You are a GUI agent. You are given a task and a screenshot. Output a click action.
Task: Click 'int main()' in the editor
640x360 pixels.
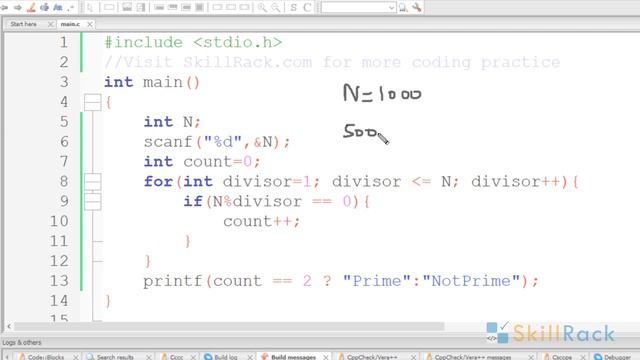152,82
